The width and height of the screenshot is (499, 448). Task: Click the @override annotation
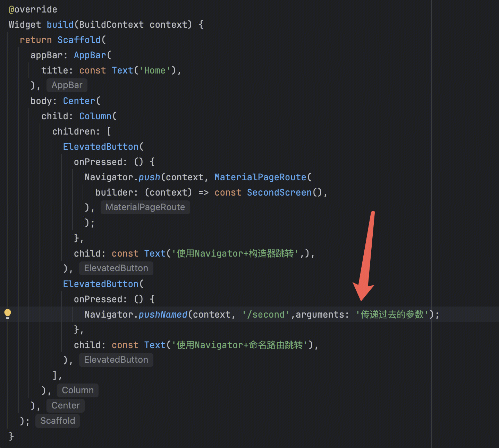33,9
